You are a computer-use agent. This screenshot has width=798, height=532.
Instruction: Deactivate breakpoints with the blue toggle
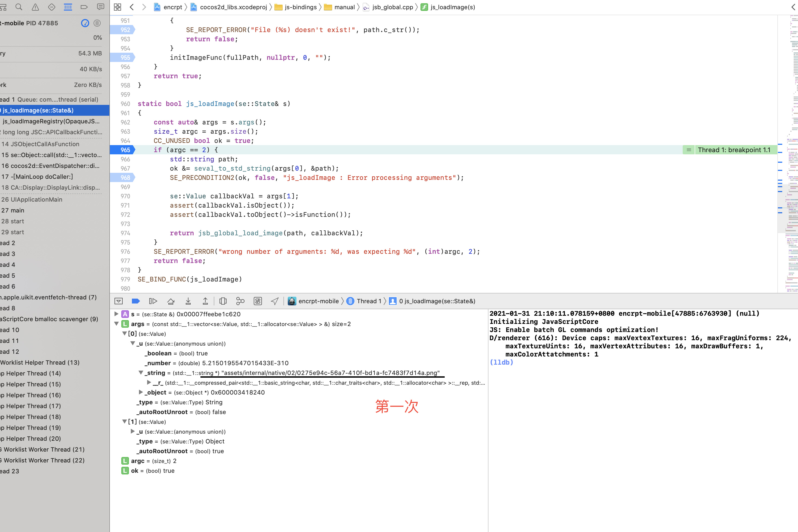click(x=135, y=301)
